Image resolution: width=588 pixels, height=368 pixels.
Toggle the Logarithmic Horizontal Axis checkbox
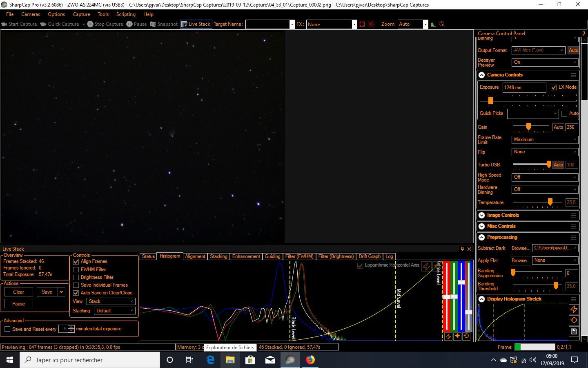pos(360,265)
